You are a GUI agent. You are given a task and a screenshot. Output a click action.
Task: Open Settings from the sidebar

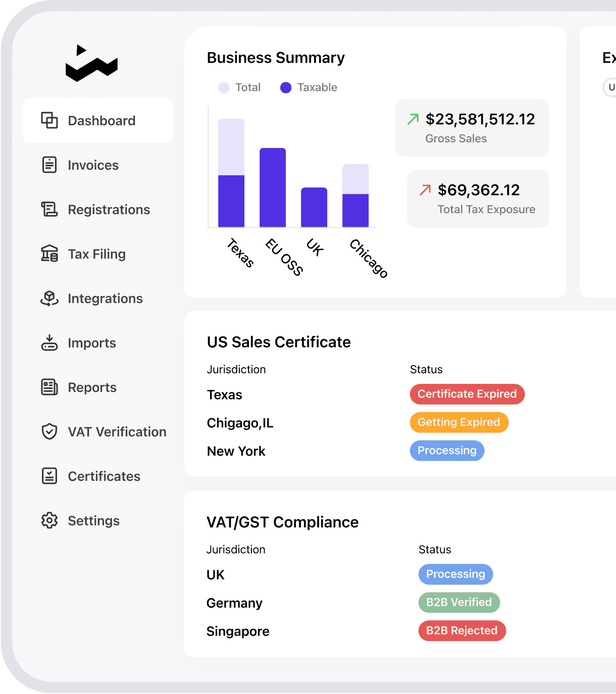coord(98,520)
